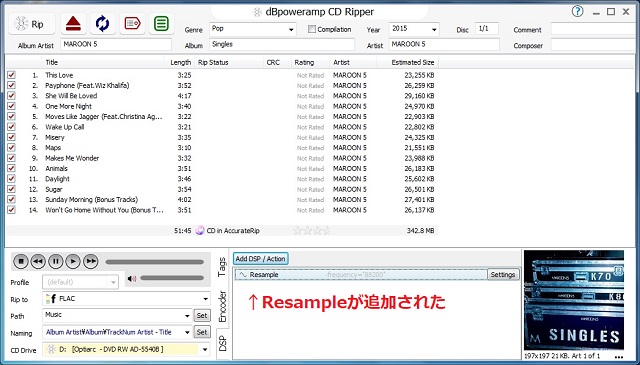Skip to next track
This screenshot has height=365, width=640.
pos(91,261)
